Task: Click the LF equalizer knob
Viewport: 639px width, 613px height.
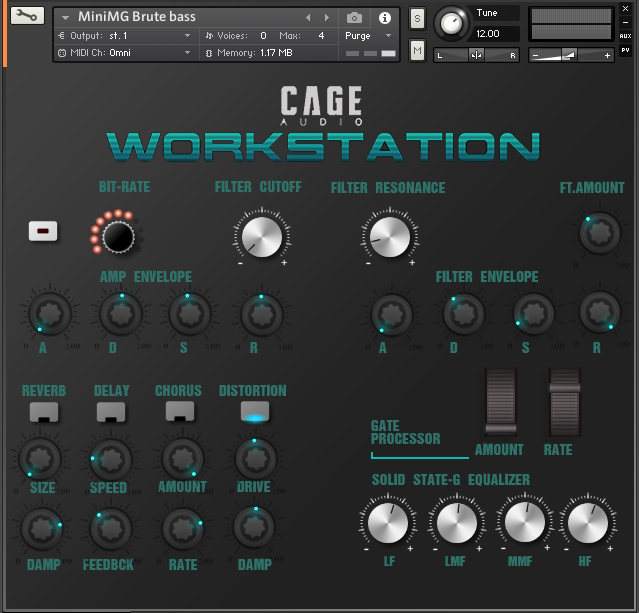Action: (x=388, y=523)
